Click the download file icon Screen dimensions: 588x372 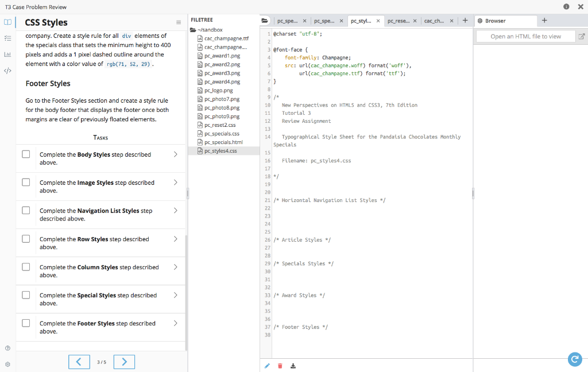(293, 366)
